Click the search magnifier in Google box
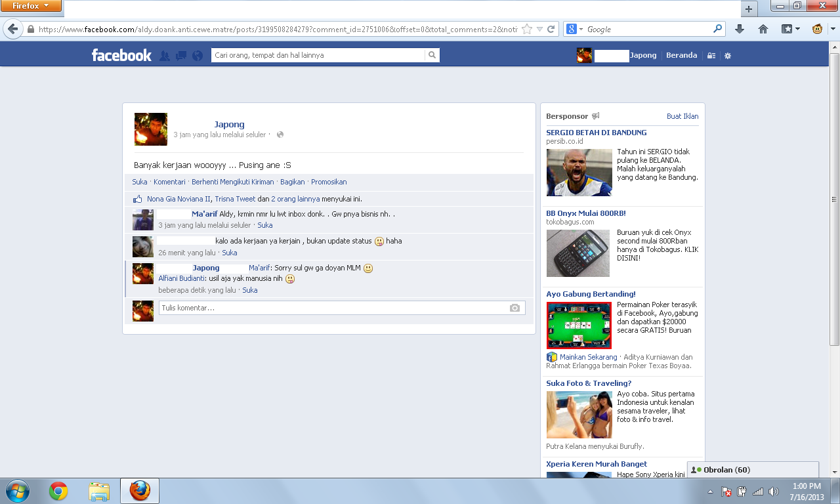The image size is (840, 504). pos(718,29)
